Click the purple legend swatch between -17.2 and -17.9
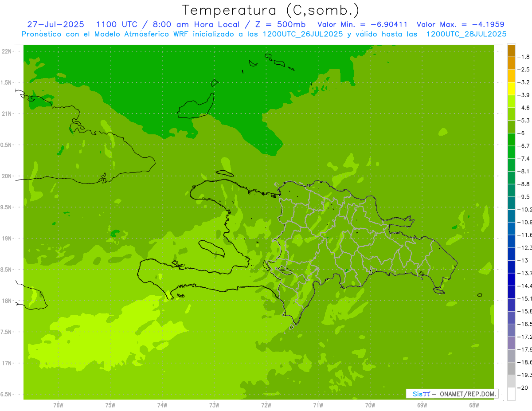Screen dimensions: 532x411 pos(511,343)
